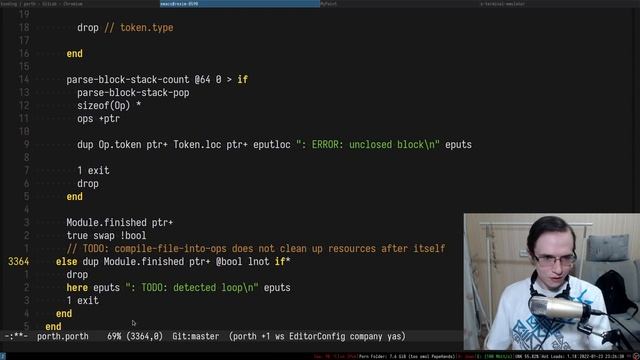Select the highlighted emacs window tab
Viewport: 640px width, 360px height.
(240, 4)
